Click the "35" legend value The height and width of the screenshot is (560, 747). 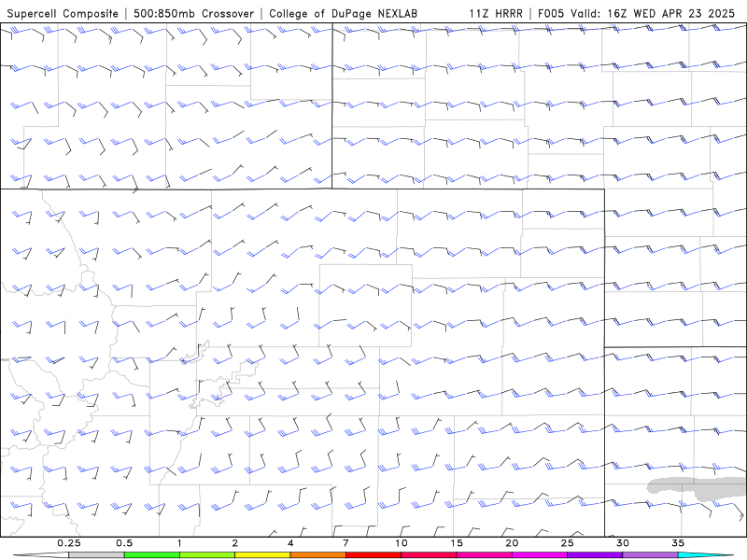coord(678,543)
